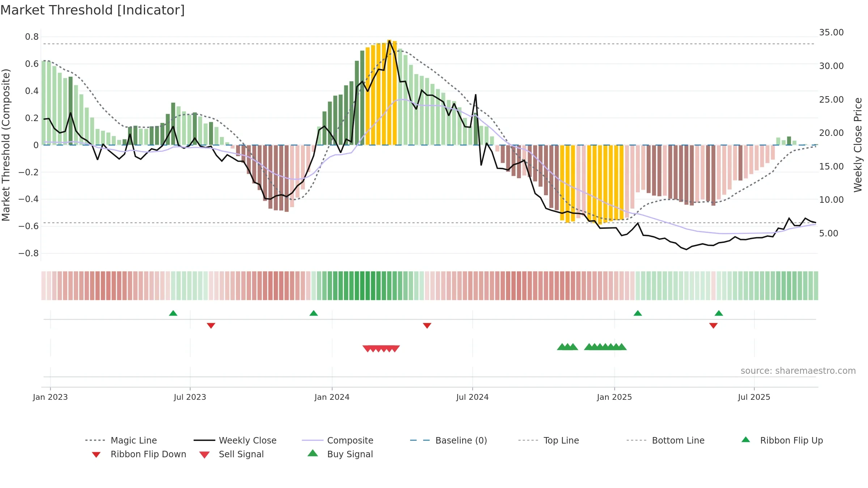Click the Jan 2024 x-axis label
The width and height of the screenshot is (868, 488).
click(x=332, y=397)
